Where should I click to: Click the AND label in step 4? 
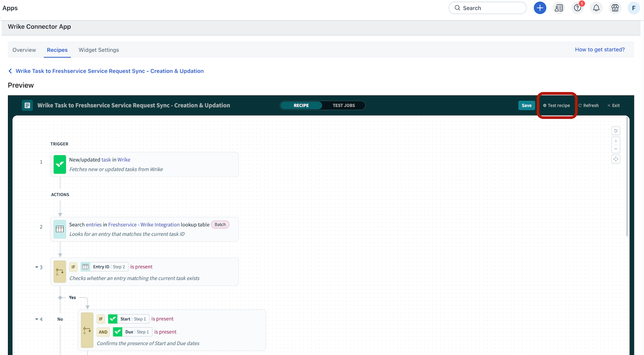click(x=103, y=332)
